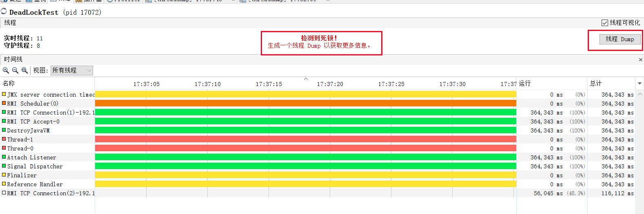The image size is (644, 214).
Task: Select the Thread-0 row name
Action: click(20, 148)
